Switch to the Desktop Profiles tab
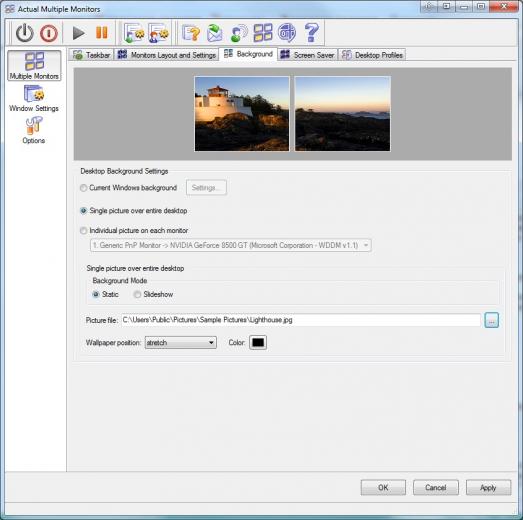 point(373,55)
